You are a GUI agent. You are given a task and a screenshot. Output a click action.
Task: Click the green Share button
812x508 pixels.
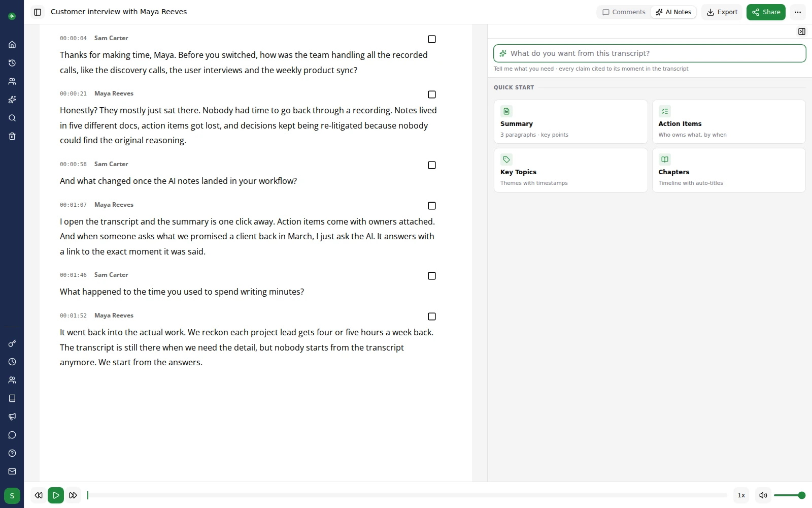(x=766, y=12)
